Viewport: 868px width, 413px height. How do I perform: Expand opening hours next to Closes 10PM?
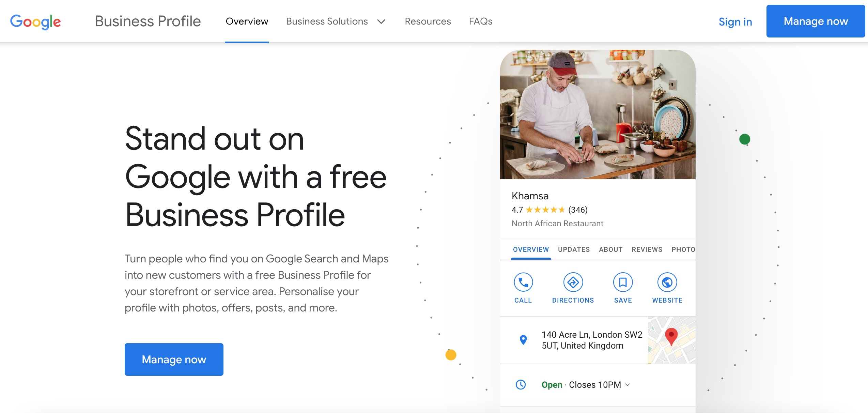627,385
